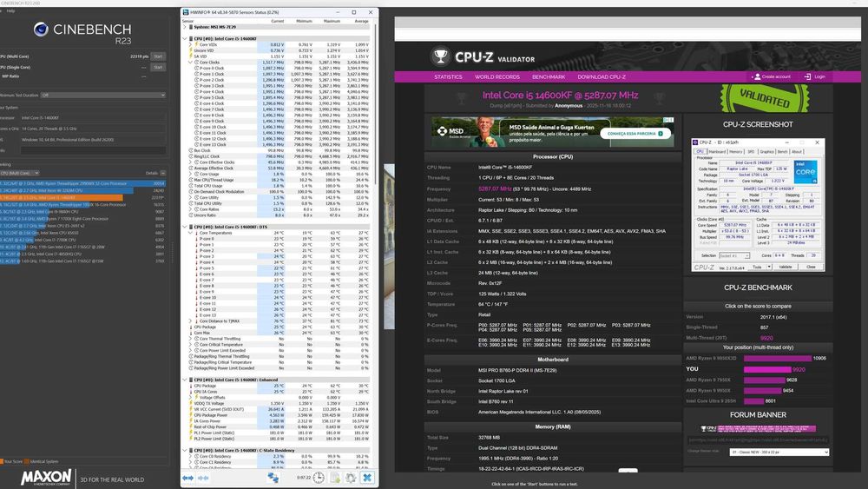Click CONHEÇA ESSA PARCERIA ad button
Viewport: 868px width, 489px height.
point(635,134)
